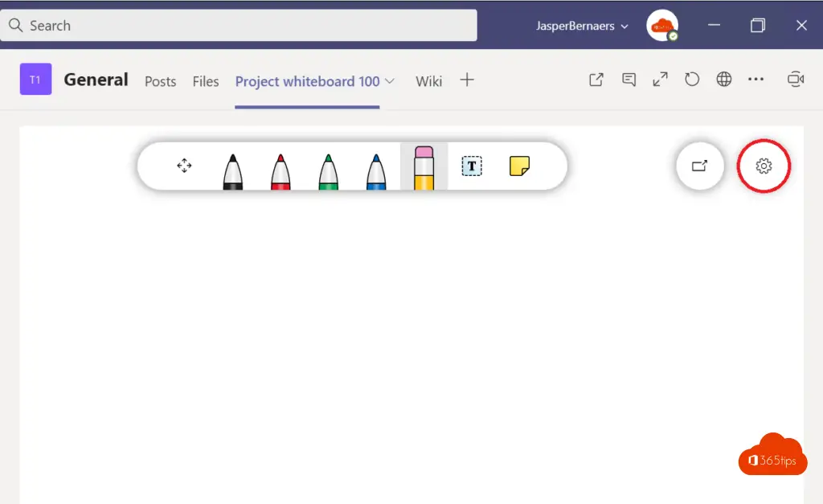The width and height of the screenshot is (823, 504).
Task: Add a text box
Action: pyautogui.click(x=472, y=166)
